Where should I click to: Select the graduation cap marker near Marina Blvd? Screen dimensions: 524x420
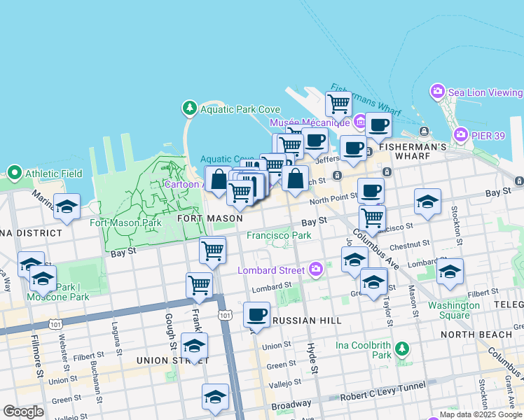click(x=67, y=209)
